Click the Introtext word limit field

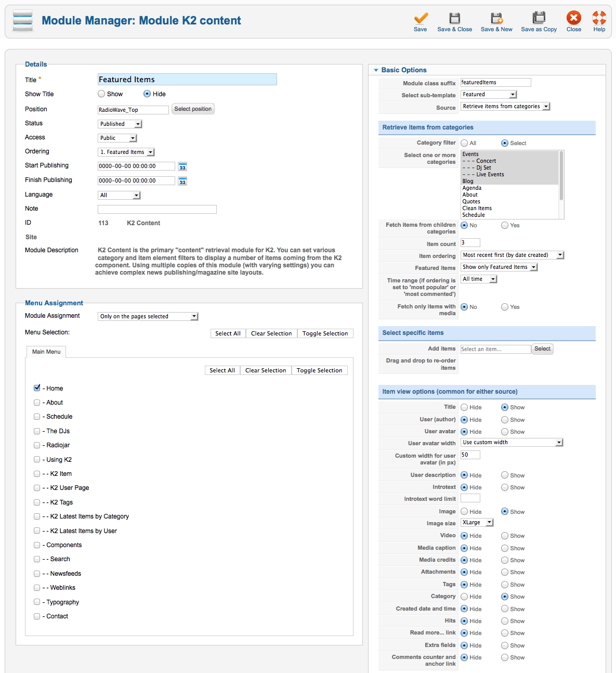470,498
